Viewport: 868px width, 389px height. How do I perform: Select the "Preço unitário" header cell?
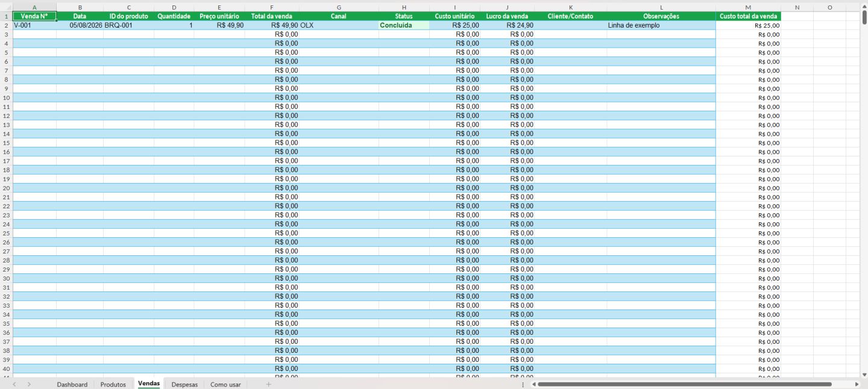tap(219, 16)
